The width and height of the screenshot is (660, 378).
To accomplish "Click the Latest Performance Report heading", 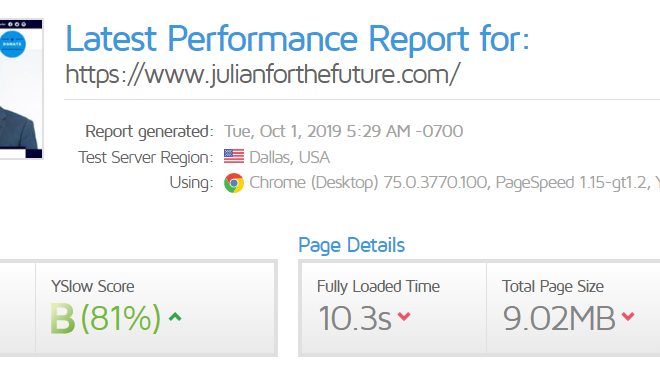I will tap(297, 39).
